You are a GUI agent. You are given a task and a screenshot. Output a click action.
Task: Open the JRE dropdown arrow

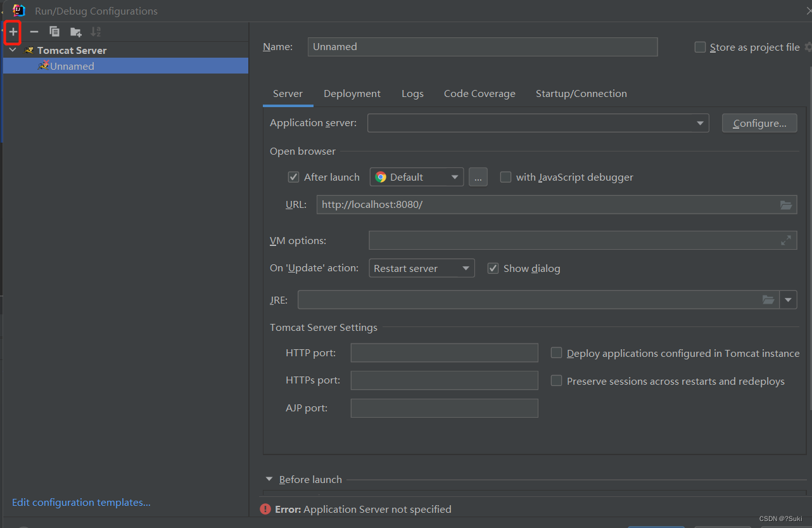click(789, 300)
